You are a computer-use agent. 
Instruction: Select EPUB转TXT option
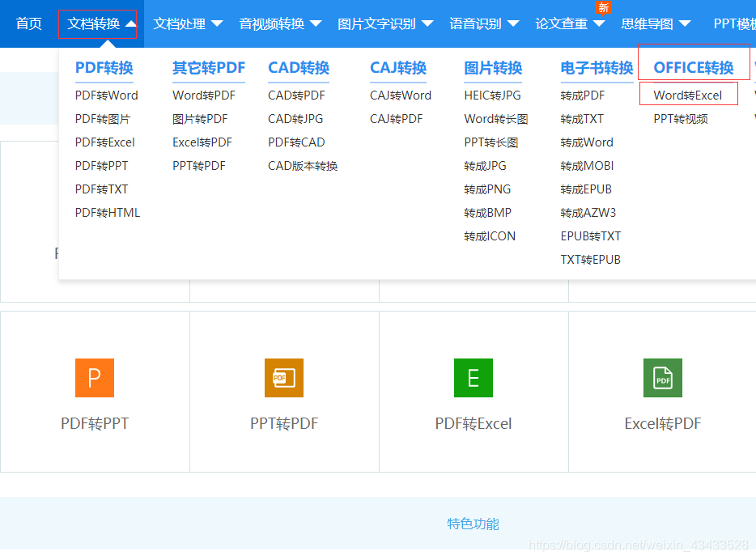[x=591, y=236]
